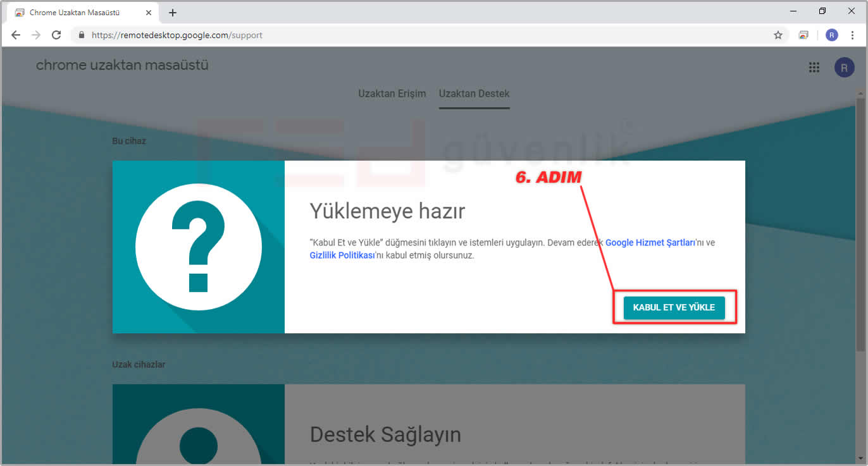The height and width of the screenshot is (466, 868).
Task: Open the Google Hizmet Şartları link
Action: click(x=652, y=243)
